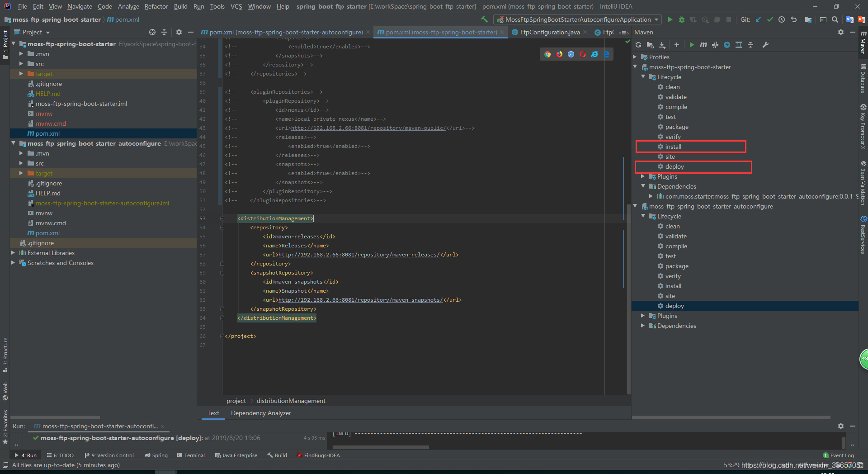Toggle Maven offline mode

[715, 45]
